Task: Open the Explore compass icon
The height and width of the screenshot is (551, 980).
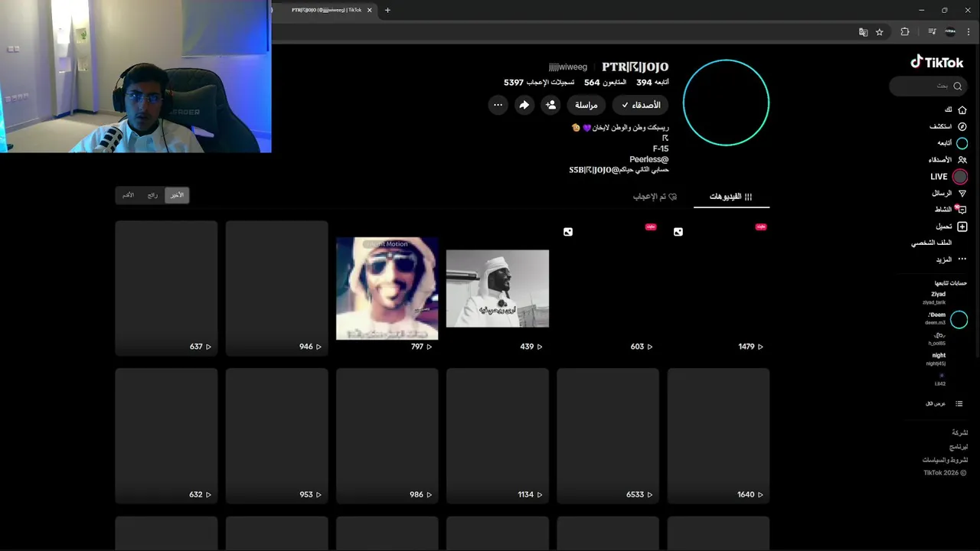Action: point(962,126)
